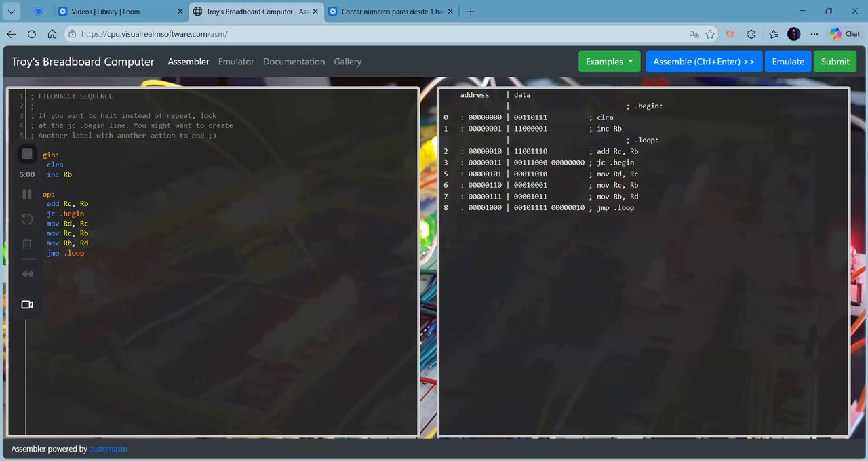Click the 'data' column header
The height and width of the screenshot is (461, 868).
[x=522, y=95]
